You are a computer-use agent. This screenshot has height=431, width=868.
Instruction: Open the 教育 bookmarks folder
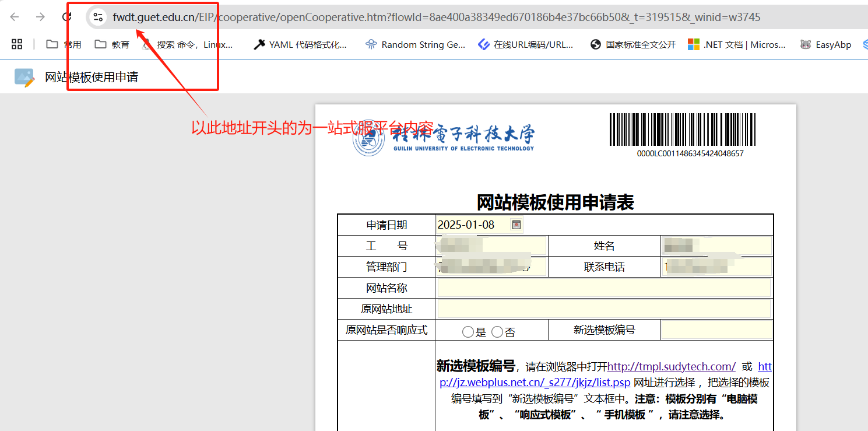coord(112,44)
